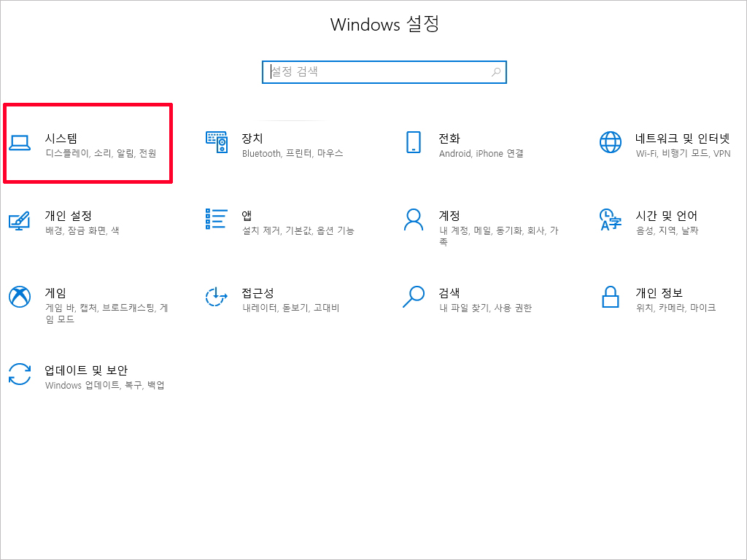The image size is (747, 560).
Task: Open 시간 및 언어 settings
Action: point(666,216)
